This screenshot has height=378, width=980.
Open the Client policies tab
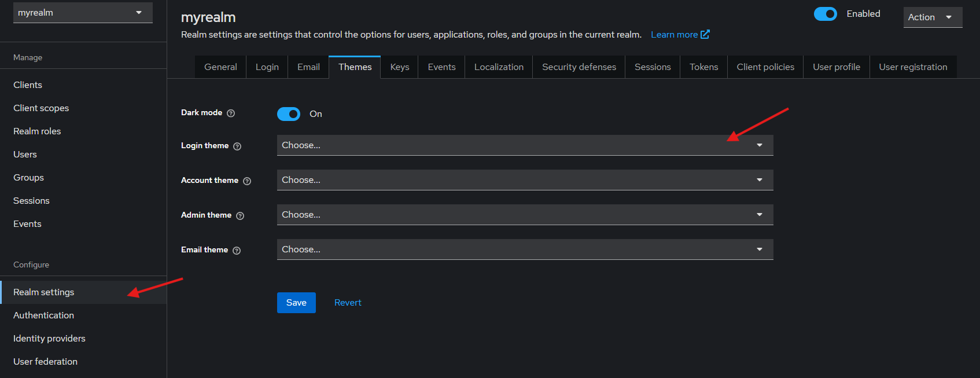pos(765,67)
